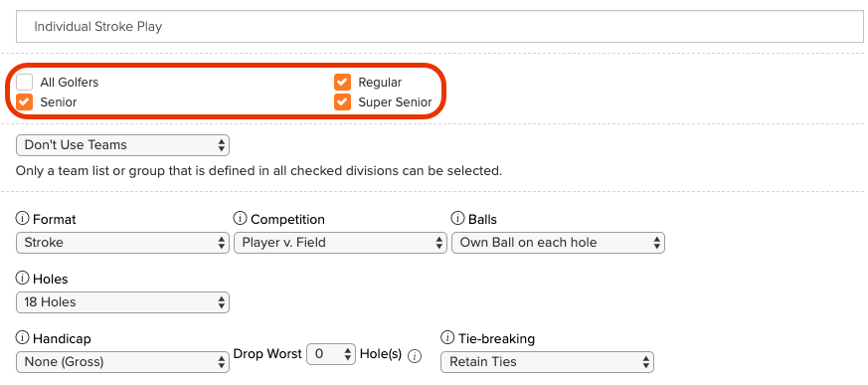Check the All Golfers checkbox
Image resolution: width=868 pixels, height=385 pixels.
click(24, 82)
